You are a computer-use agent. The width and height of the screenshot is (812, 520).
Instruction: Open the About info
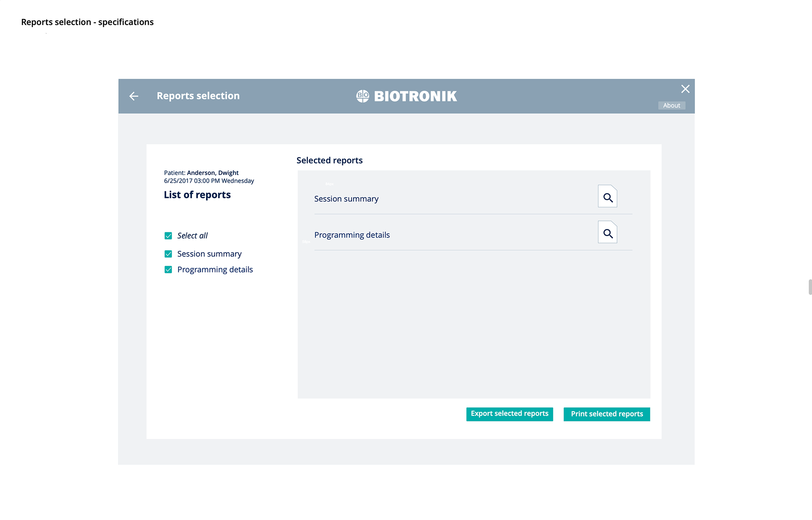(x=671, y=105)
